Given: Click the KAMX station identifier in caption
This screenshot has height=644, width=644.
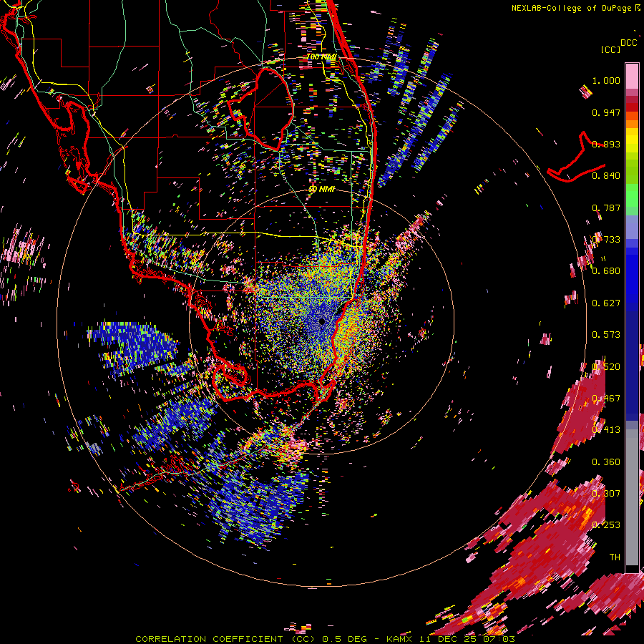Looking at the screenshot, I should [399, 639].
